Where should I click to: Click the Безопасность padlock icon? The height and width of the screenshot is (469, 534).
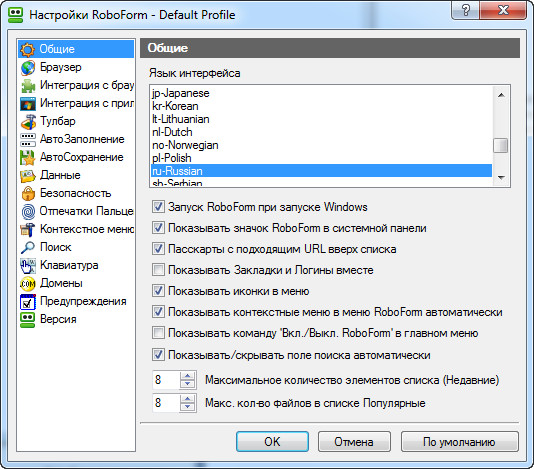28,193
